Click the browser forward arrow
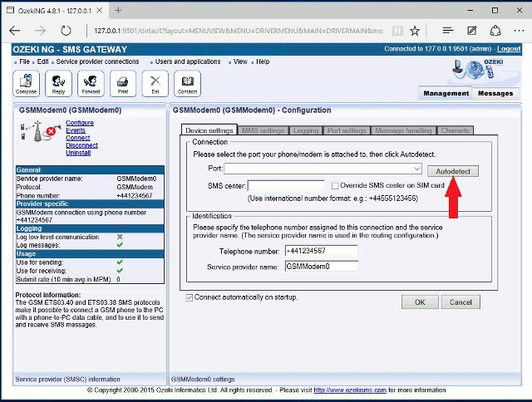532x402 pixels. tap(41, 31)
